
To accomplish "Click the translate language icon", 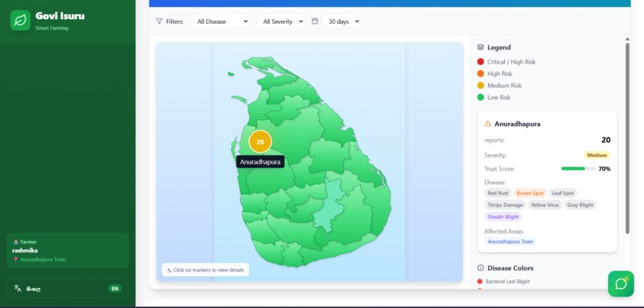I will click(x=18, y=288).
